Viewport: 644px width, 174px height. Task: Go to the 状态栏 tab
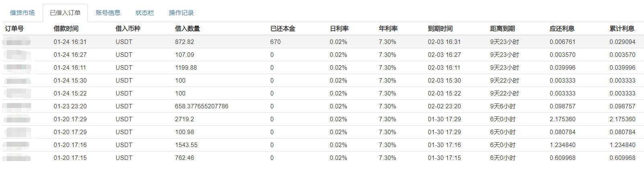click(x=145, y=13)
